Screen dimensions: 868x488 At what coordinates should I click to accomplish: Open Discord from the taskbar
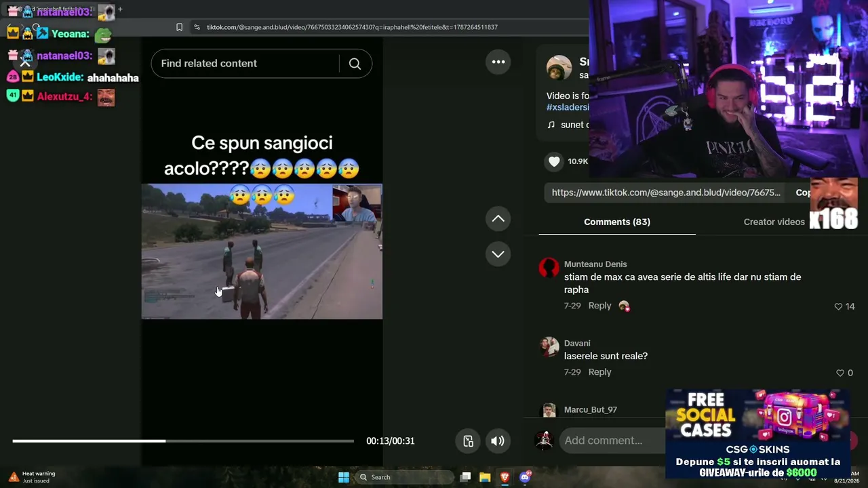click(x=524, y=477)
